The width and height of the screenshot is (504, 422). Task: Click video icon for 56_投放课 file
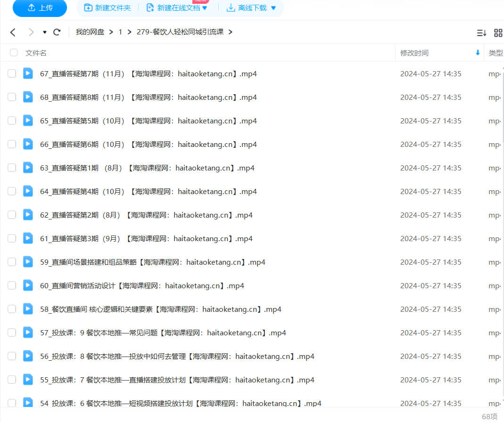pyautogui.click(x=28, y=356)
